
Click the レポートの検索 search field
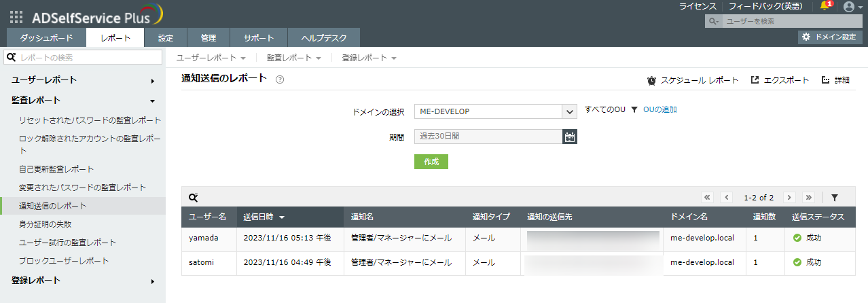pos(84,58)
